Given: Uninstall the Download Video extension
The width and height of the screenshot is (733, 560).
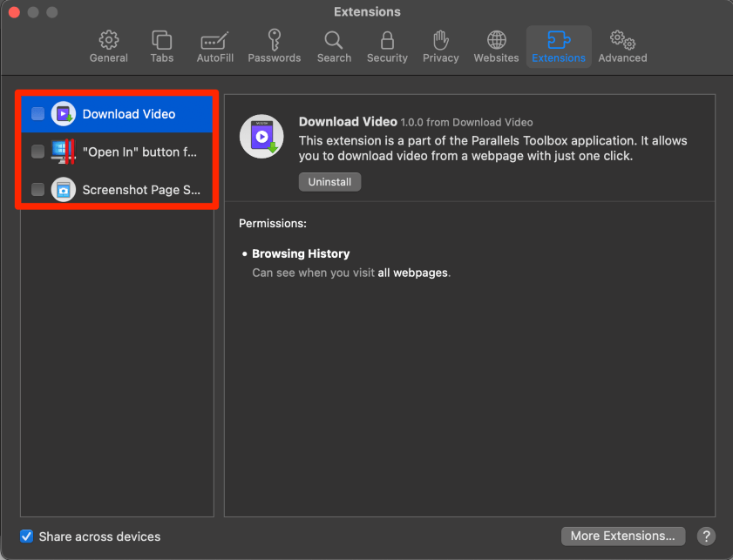Looking at the screenshot, I should click(x=329, y=182).
